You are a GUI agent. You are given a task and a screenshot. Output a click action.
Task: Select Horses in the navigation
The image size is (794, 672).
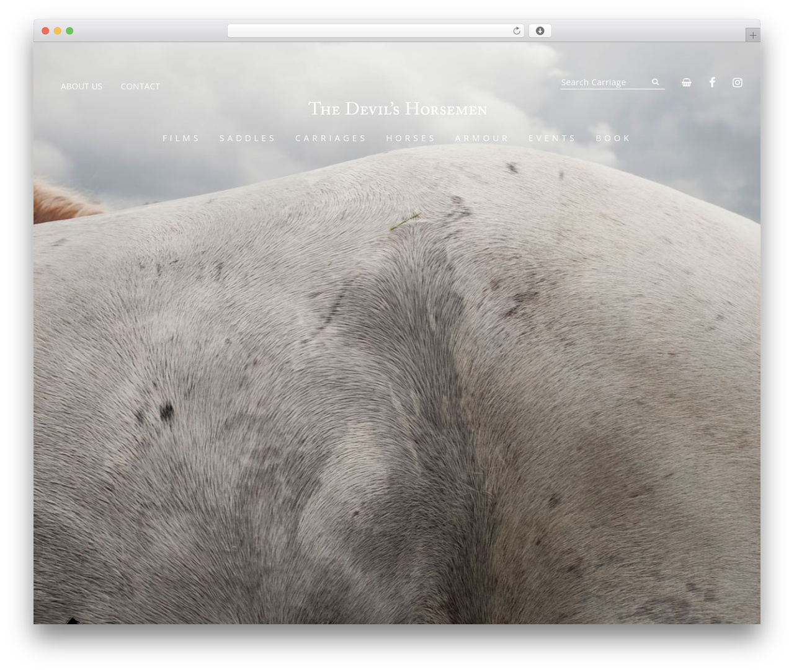coord(411,138)
